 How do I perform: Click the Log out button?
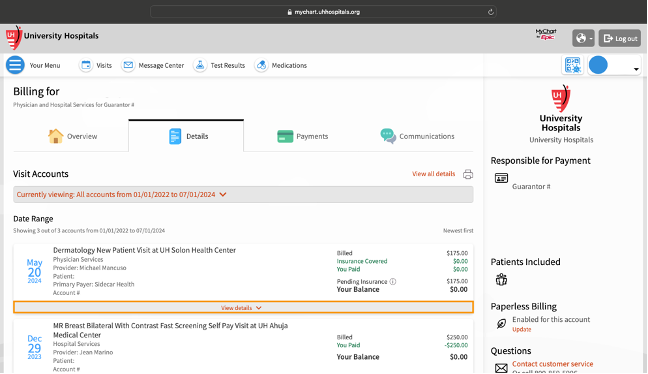(620, 38)
